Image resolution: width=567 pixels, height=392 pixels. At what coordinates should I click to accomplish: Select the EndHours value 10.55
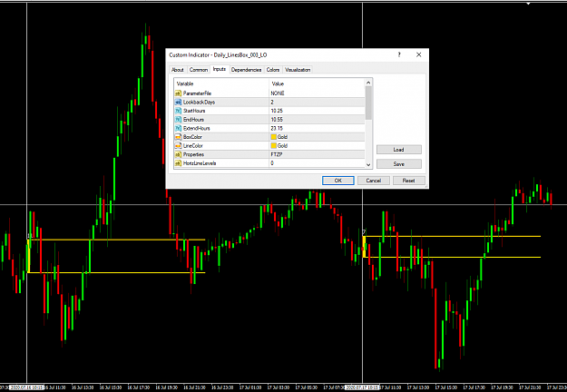pyautogui.click(x=277, y=120)
